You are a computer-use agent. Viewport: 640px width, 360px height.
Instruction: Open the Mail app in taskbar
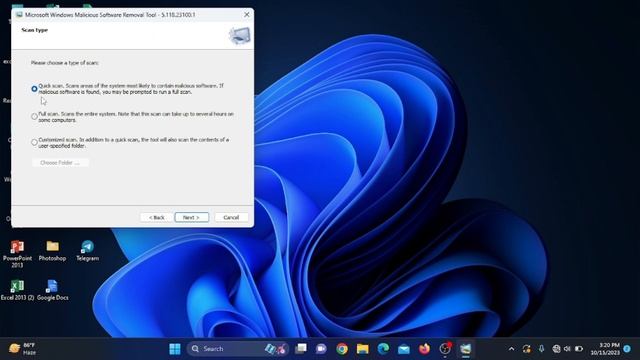pos(404,349)
